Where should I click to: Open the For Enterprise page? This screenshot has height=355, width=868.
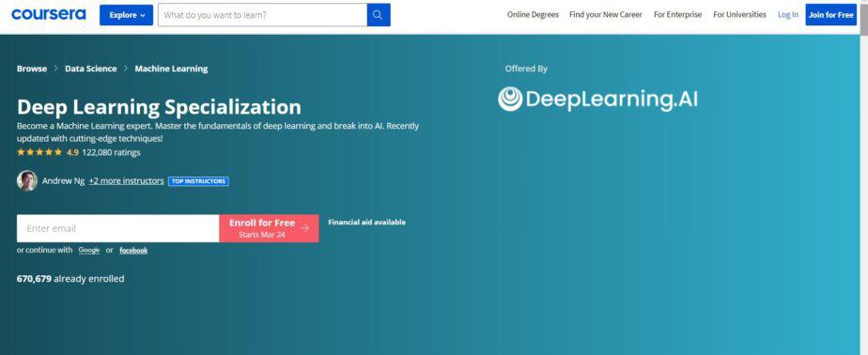coord(677,15)
